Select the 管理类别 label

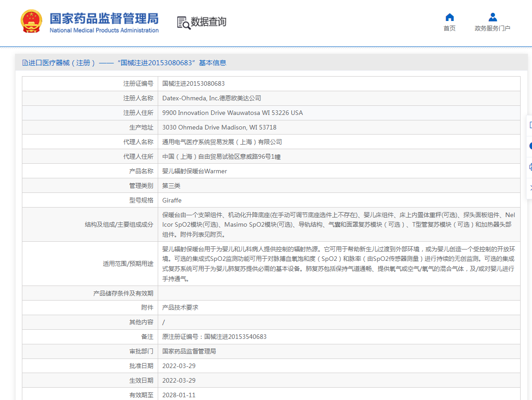click(x=141, y=186)
